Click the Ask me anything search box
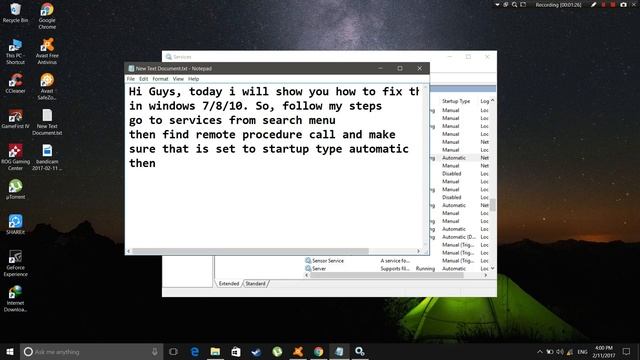Image resolution: width=640 pixels, height=360 pixels. click(x=91, y=351)
